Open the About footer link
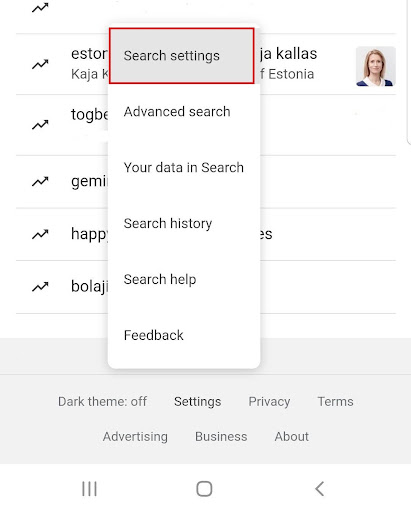Image resolution: width=411 pixels, height=512 pixels. click(x=292, y=437)
